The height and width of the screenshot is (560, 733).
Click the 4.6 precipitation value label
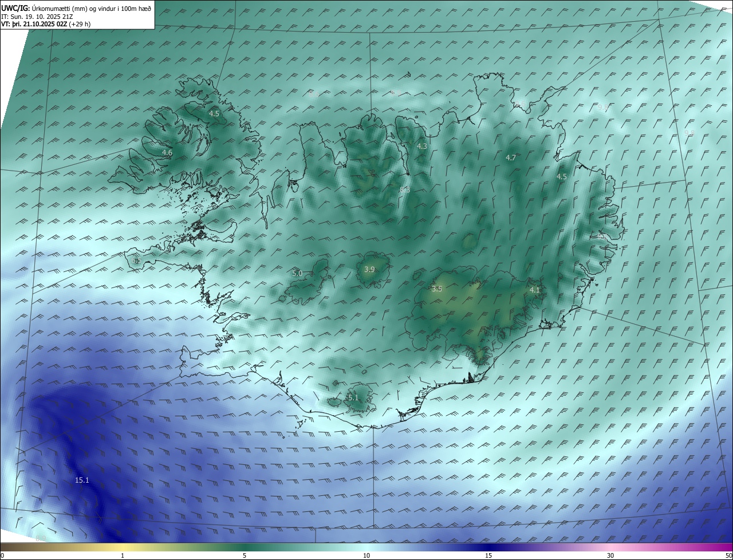tap(167, 153)
